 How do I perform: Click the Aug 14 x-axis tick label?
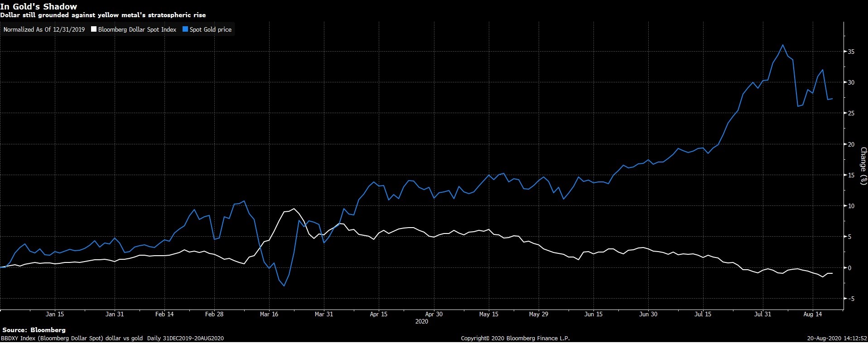click(x=812, y=314)
